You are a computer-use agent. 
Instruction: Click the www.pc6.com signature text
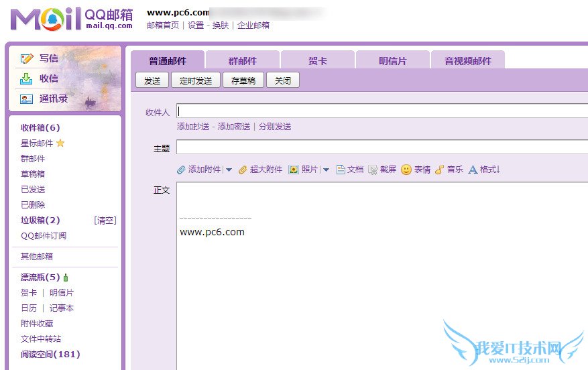[x=213, y=232]
